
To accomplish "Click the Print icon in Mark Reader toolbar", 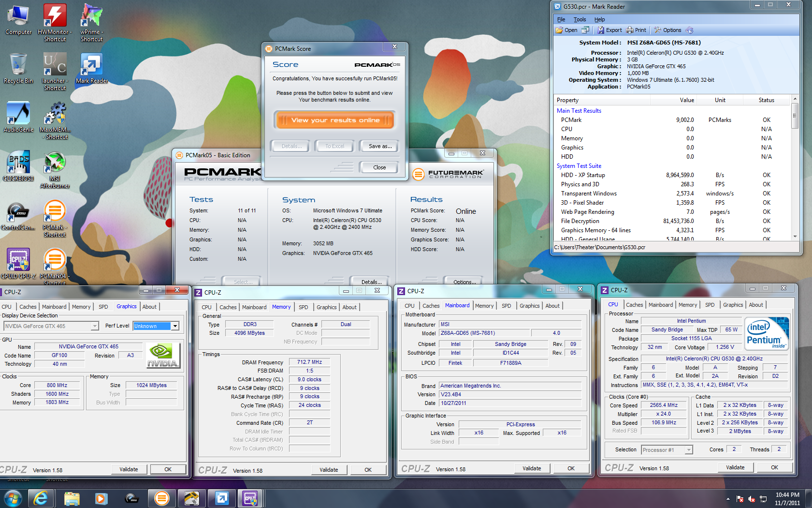I will click(x=636, y=30).
